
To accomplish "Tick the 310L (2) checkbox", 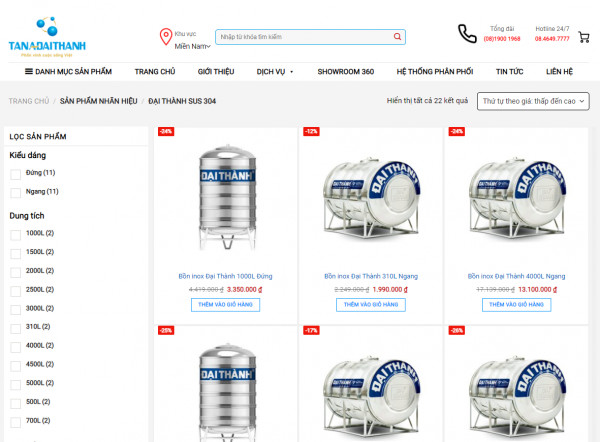I will [16, 329].
